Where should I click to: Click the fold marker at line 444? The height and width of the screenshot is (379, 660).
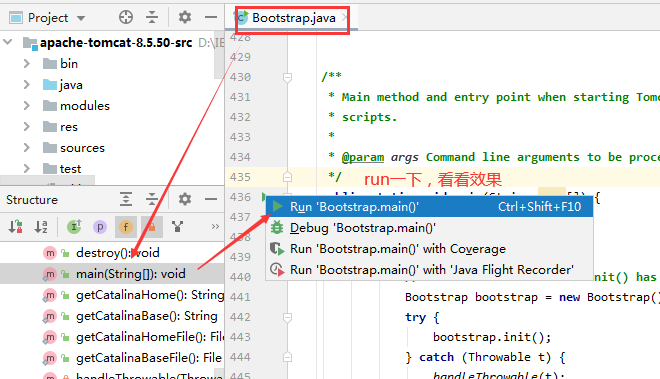point(287,357)
